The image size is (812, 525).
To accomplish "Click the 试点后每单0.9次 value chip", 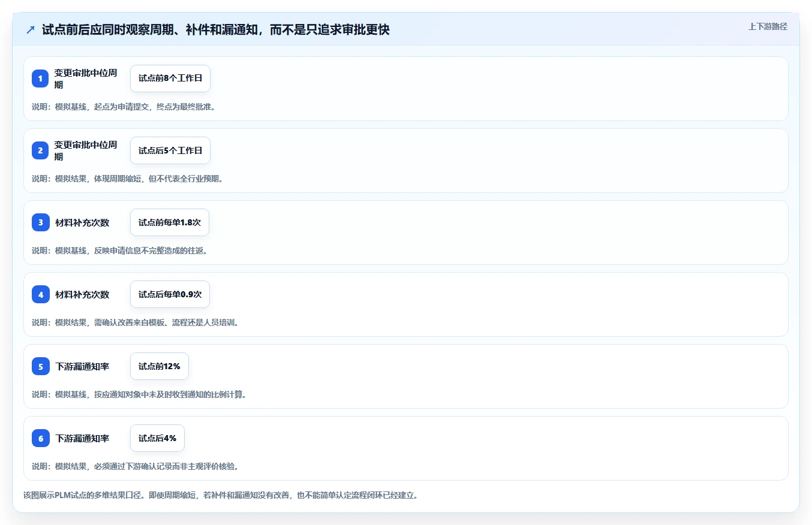I will pos(170,294).
